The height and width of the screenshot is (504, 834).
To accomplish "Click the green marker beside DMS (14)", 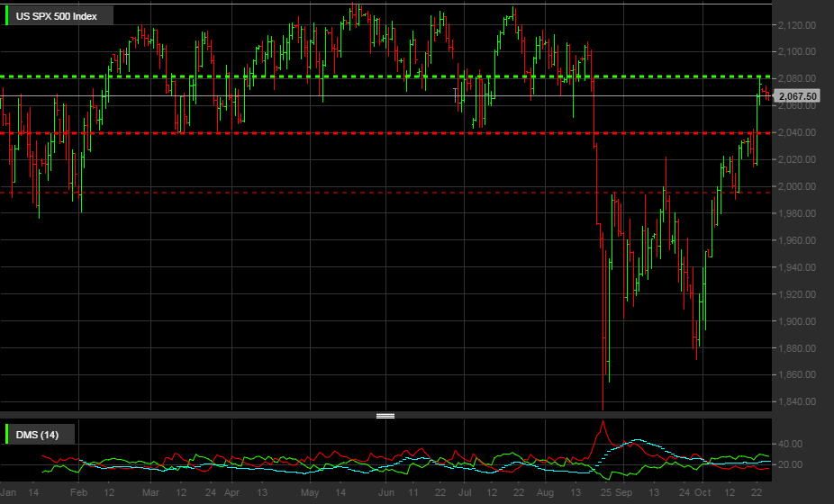I will pos(9,436).
